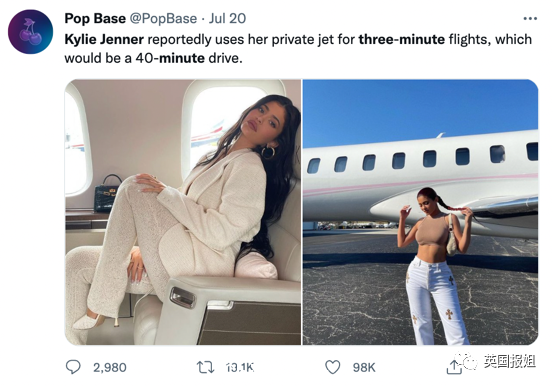553x386 pixels.
Task: View the photo inside the jet cabin
Action: [183, 212]
